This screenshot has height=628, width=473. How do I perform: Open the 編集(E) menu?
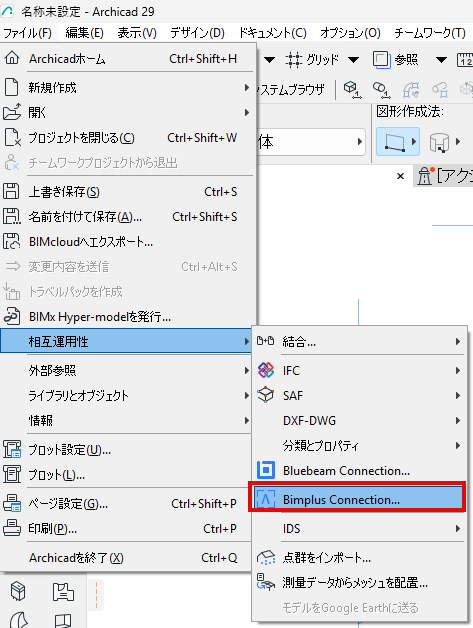pos(85,33)
